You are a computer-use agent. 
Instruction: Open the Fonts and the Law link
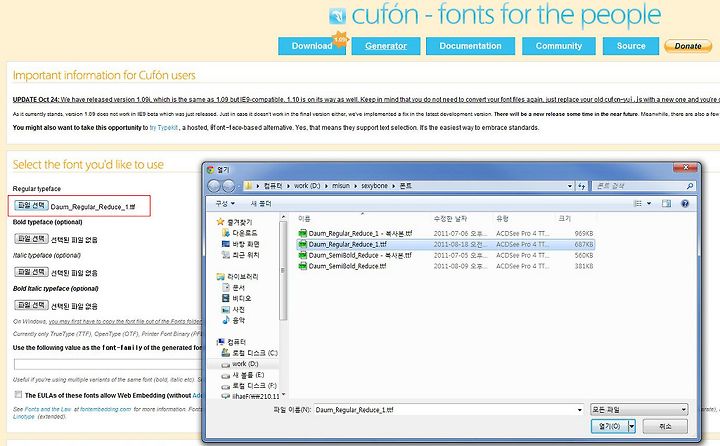pyautogui.click(x=48, y=409)
